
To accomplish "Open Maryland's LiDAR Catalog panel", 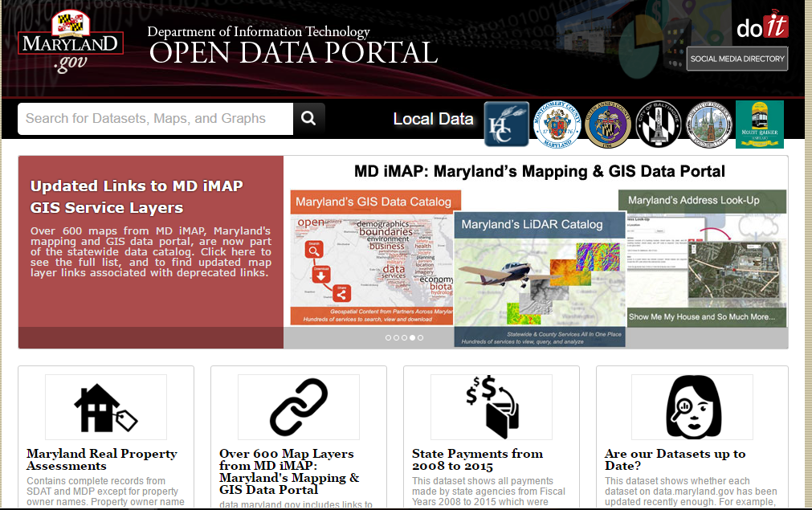I will coord(540,279).
